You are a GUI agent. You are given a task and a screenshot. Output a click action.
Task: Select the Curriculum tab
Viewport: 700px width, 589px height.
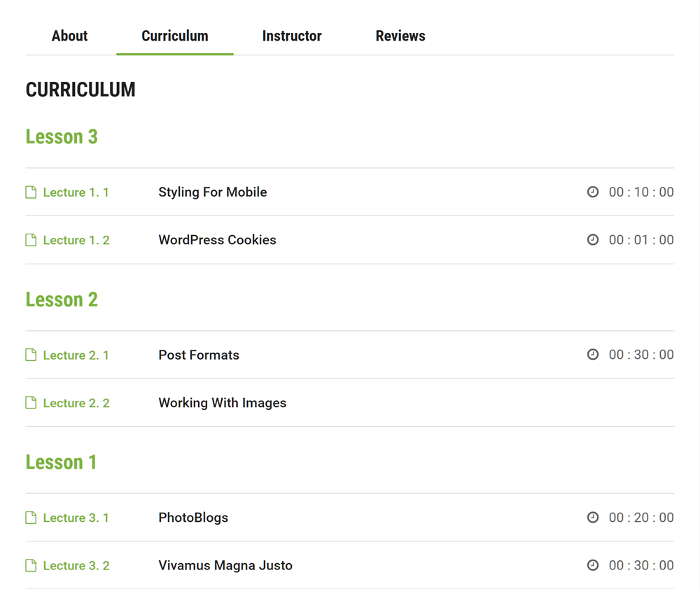pyautogui.click(x=175, y=36)
